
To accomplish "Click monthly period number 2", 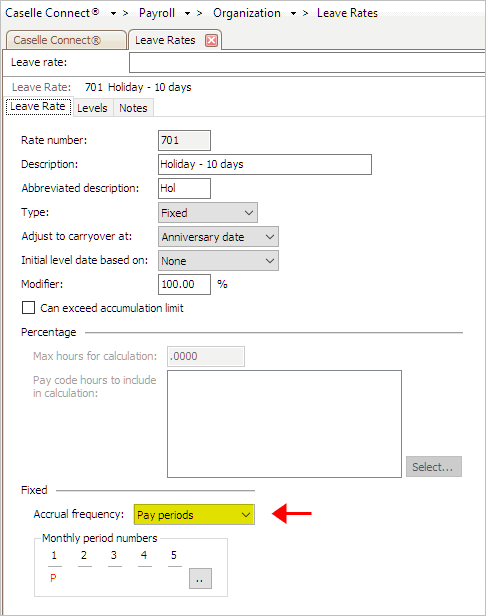I will click(x=84, y=556).
